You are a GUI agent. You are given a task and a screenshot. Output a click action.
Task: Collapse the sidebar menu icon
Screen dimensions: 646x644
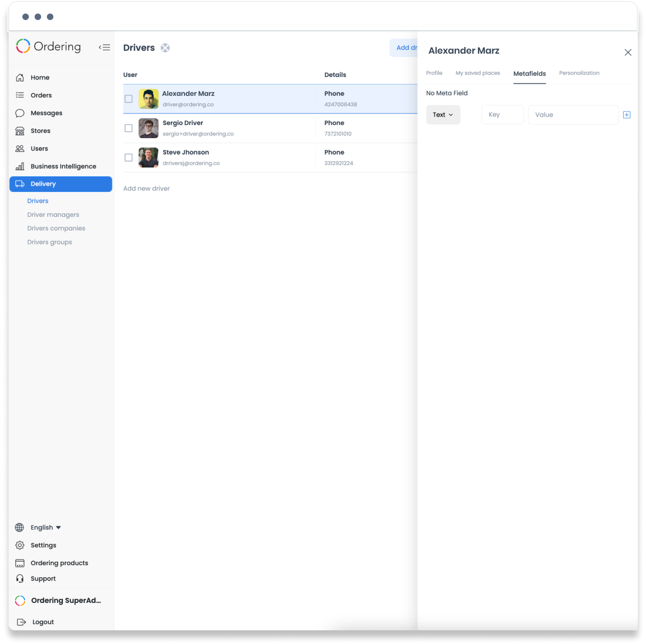[105, 47]
